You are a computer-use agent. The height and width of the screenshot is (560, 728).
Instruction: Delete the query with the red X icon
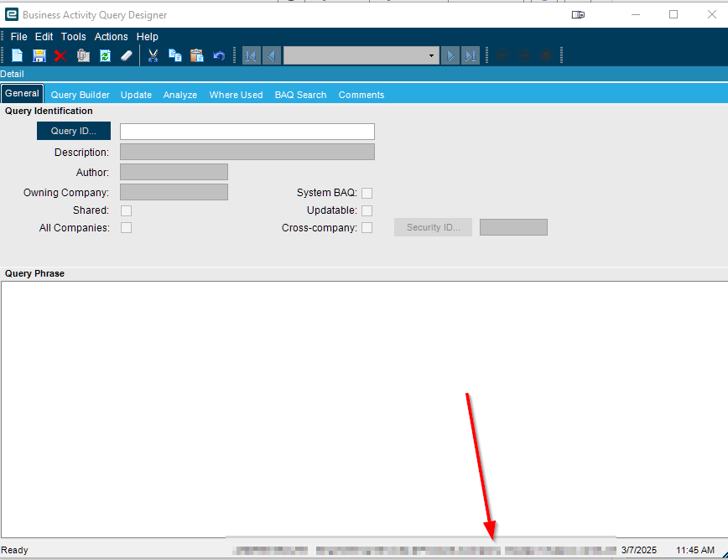click(61, 55)
